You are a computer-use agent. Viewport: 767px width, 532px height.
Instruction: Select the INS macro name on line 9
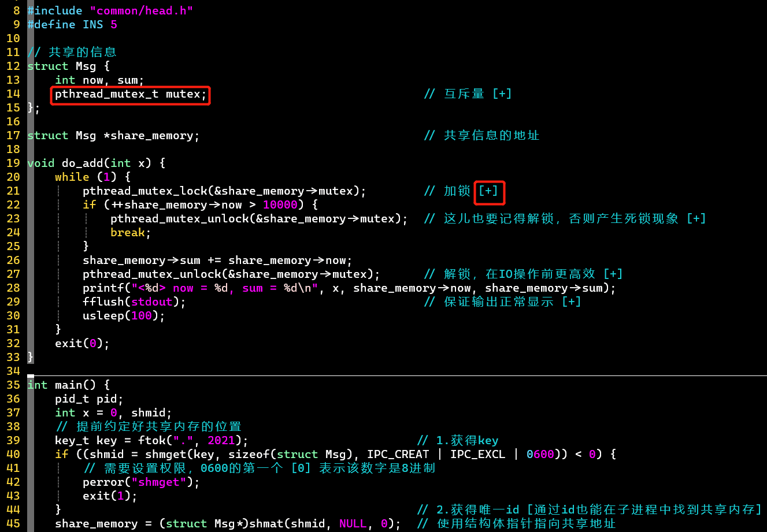[x=93, y=24]
